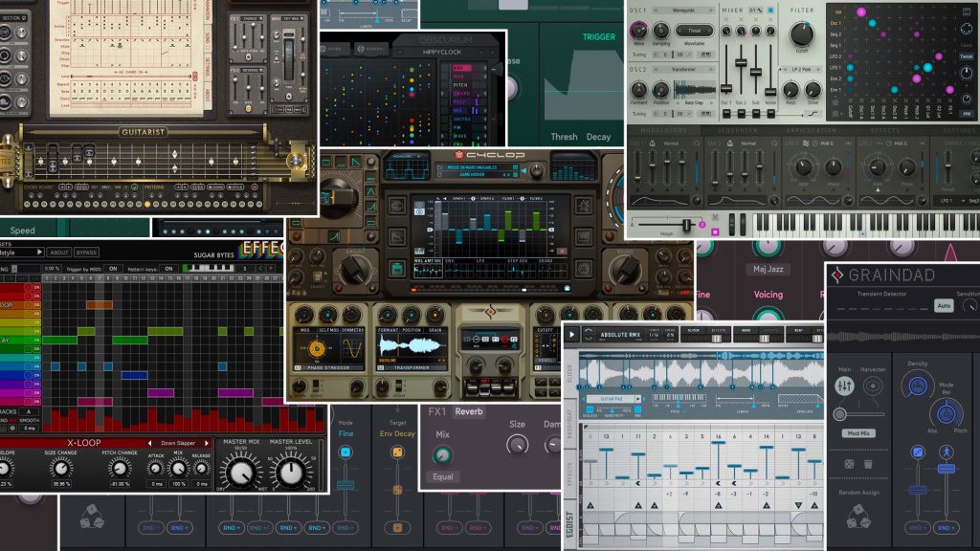Screen dimensions: 980x551
Task: Select the Harvester circular icon
Action: tap(873, 386)
